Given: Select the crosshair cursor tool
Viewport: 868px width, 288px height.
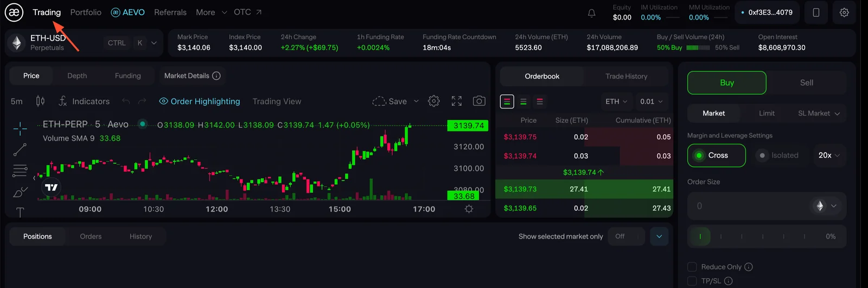Looking at the screenshot, I should click(20, 129).
